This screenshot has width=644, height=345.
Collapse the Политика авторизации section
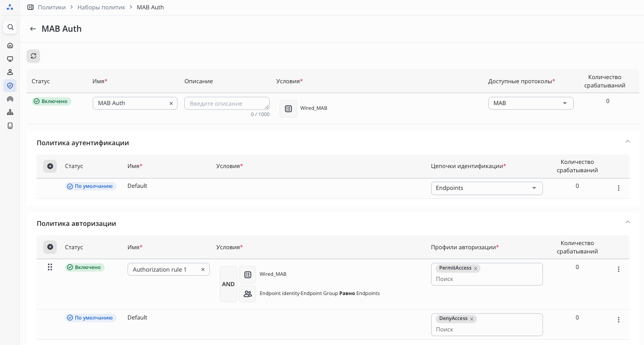click(627, 222)
